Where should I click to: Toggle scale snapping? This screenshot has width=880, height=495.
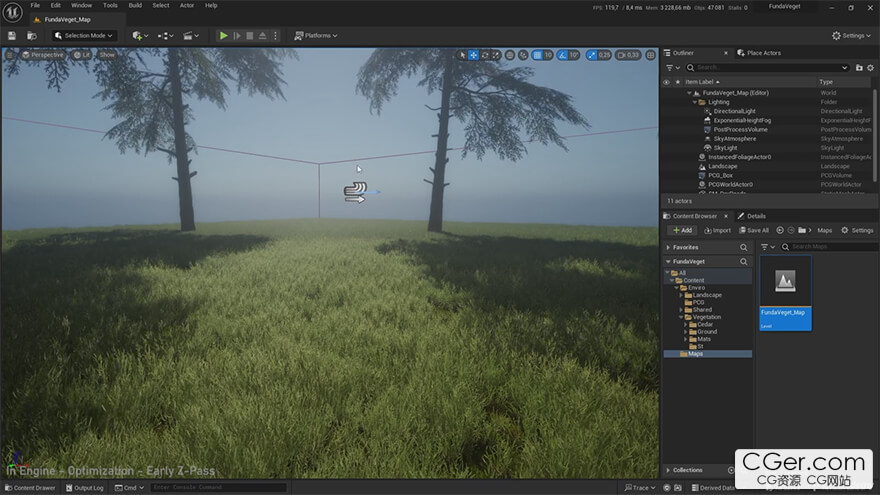(x=592, y=54)
